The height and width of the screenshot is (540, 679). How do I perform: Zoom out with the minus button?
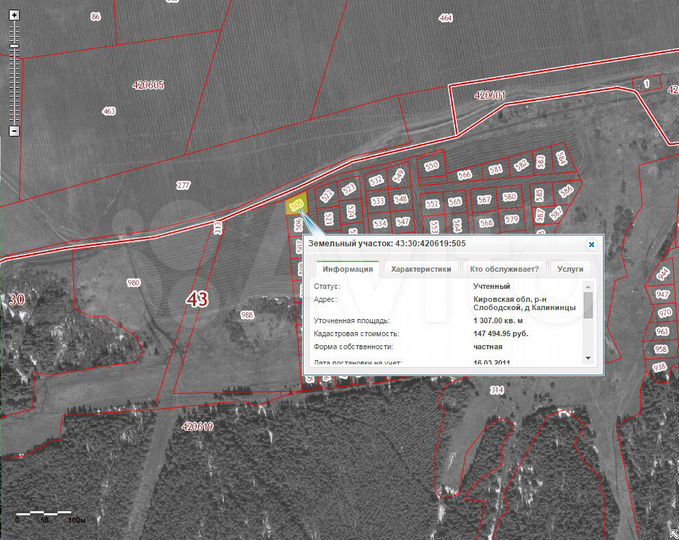pyautogui.click(x=14, y=131)
